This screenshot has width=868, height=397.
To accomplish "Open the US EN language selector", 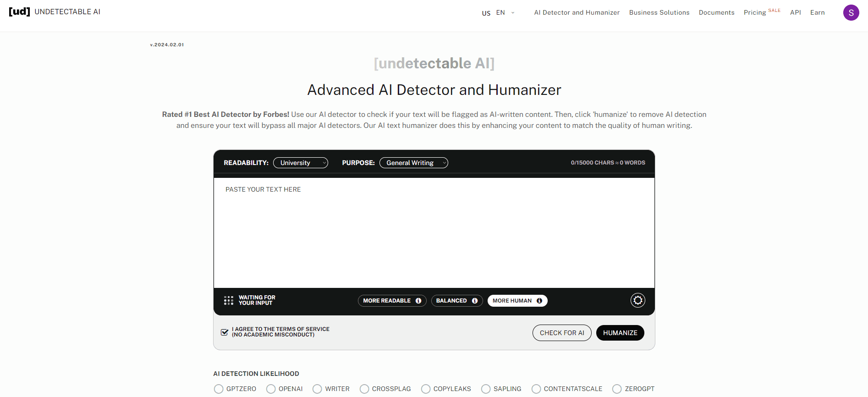I will click(x=498, y=13).
